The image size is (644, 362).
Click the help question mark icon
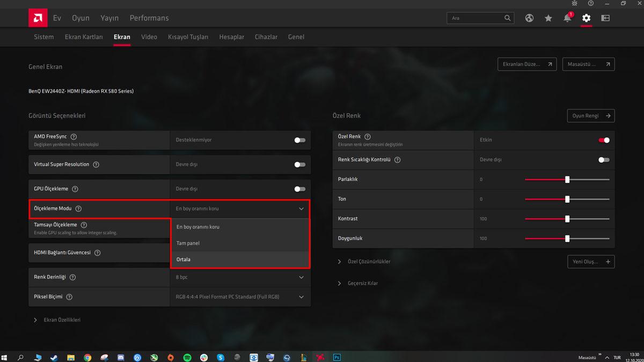point(590,3)
